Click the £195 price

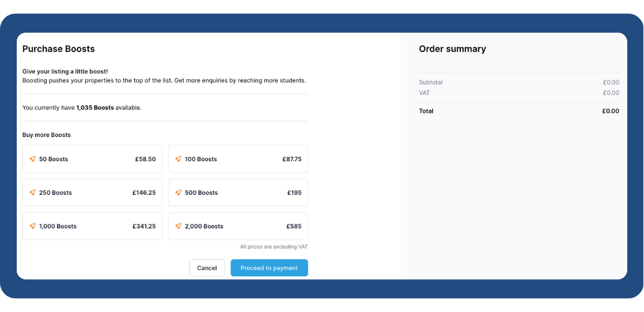coord(295,193)
